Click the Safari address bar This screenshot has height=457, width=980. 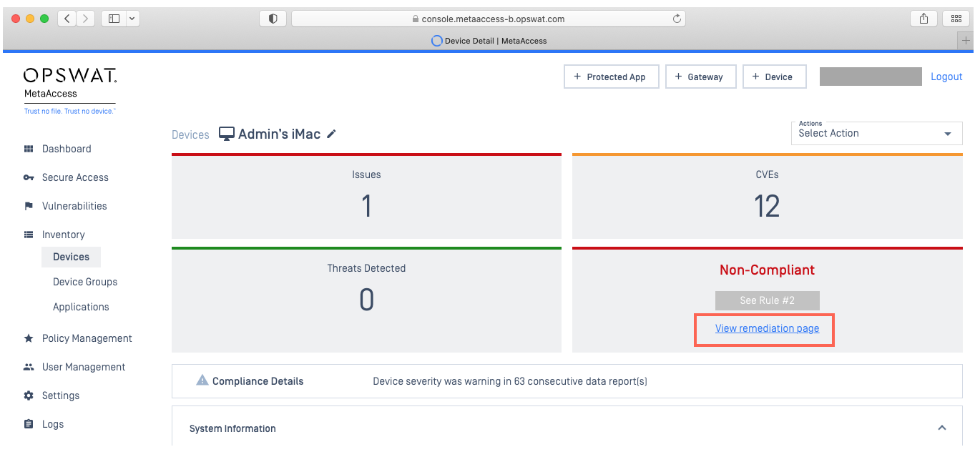[488, 19]
